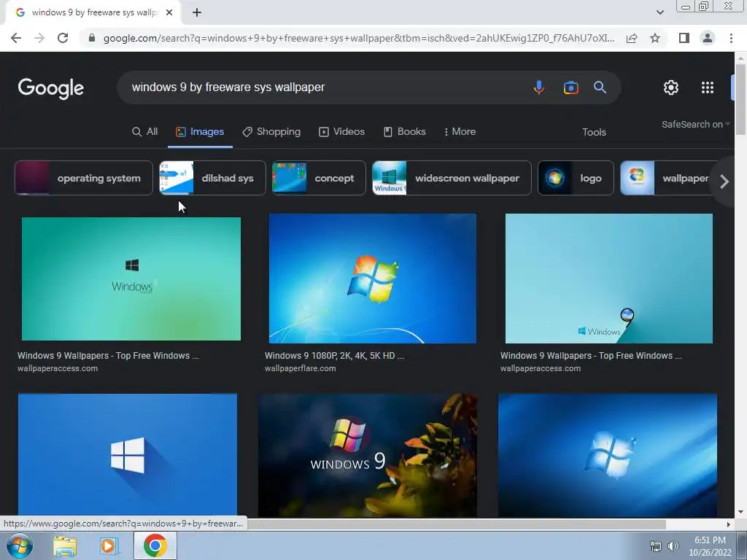Viewport: 747px width, 560px height.
Task: Open the SafeSearch on dropdown
Action: pyautogui.click(x=695, y=124)
